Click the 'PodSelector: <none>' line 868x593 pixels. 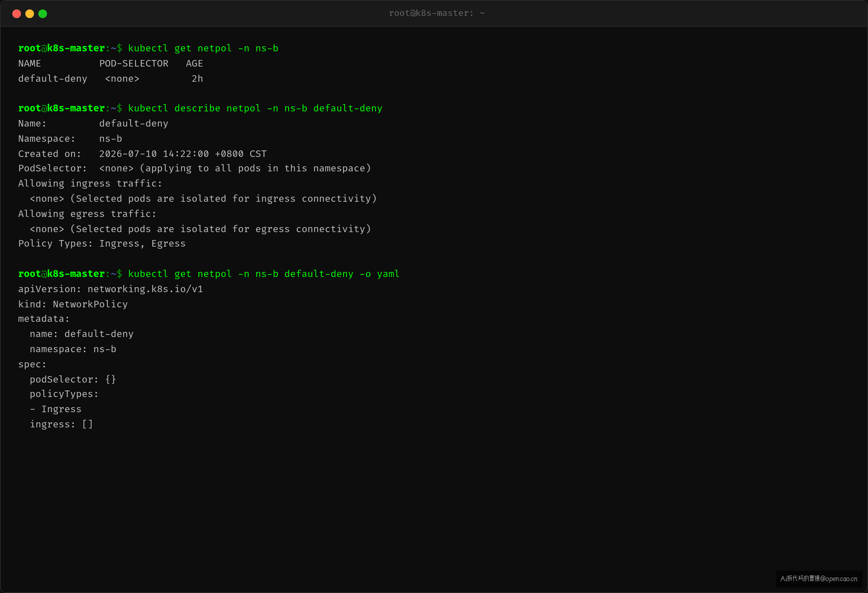pos(195,168)
